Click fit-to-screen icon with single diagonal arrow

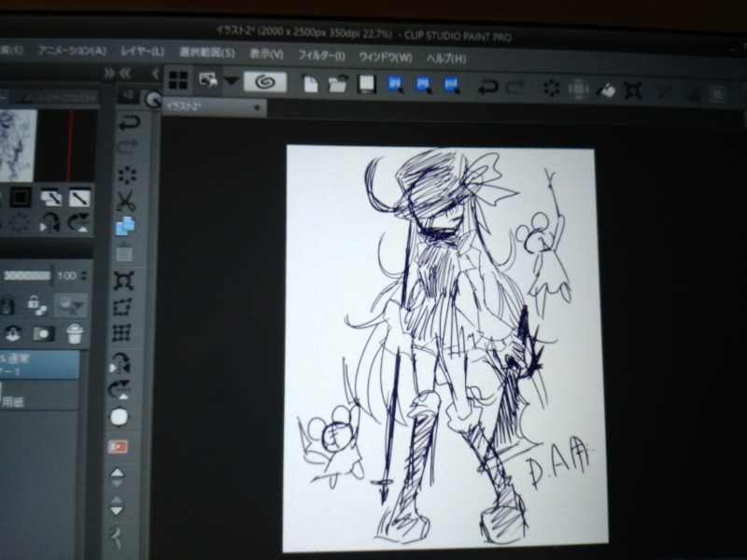[79, 198]
